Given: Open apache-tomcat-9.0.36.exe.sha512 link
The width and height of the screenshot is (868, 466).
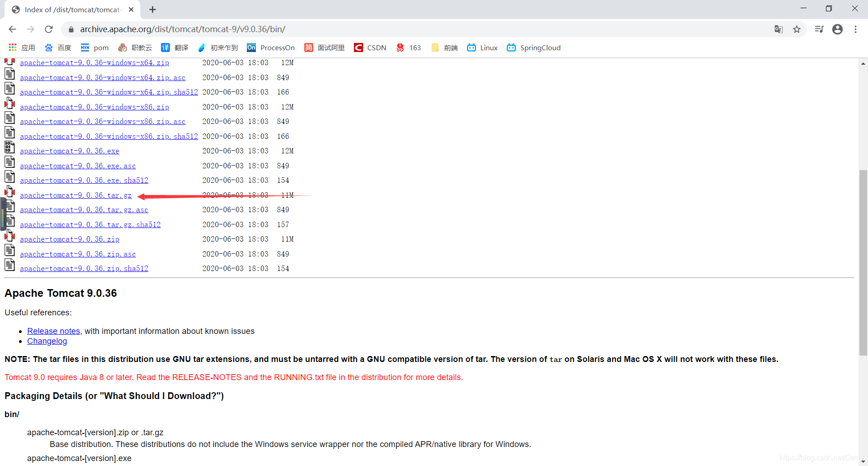Looking at the screenshot, I should [84, 181].
